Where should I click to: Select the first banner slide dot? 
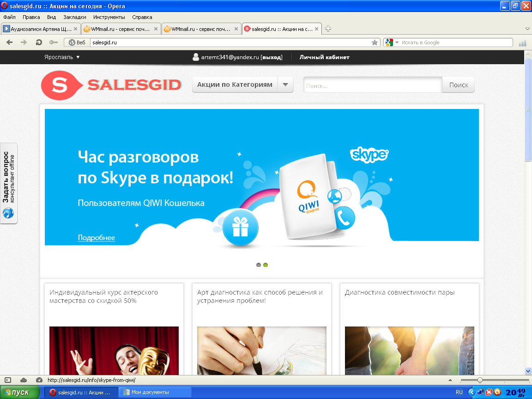(259, 265)
